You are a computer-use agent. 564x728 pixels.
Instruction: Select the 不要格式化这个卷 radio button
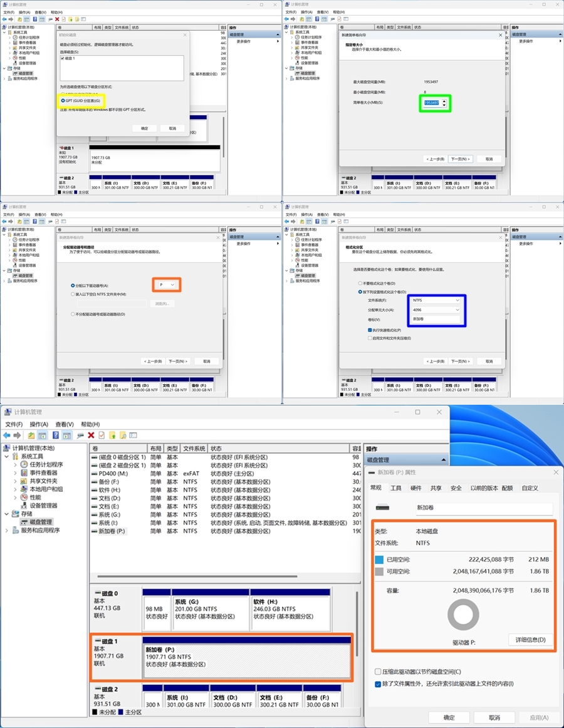click(360, 283)
